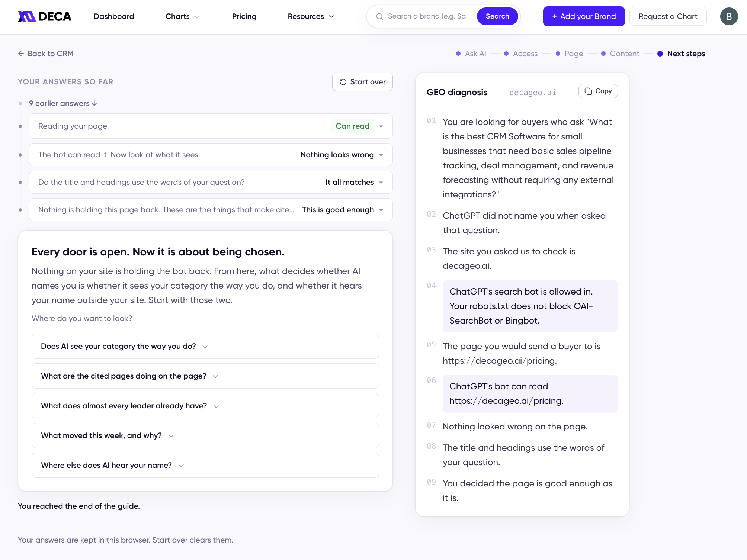Screen dimensions: 747x560
Task: Go back to CRM link
Action: pos(46,54)
